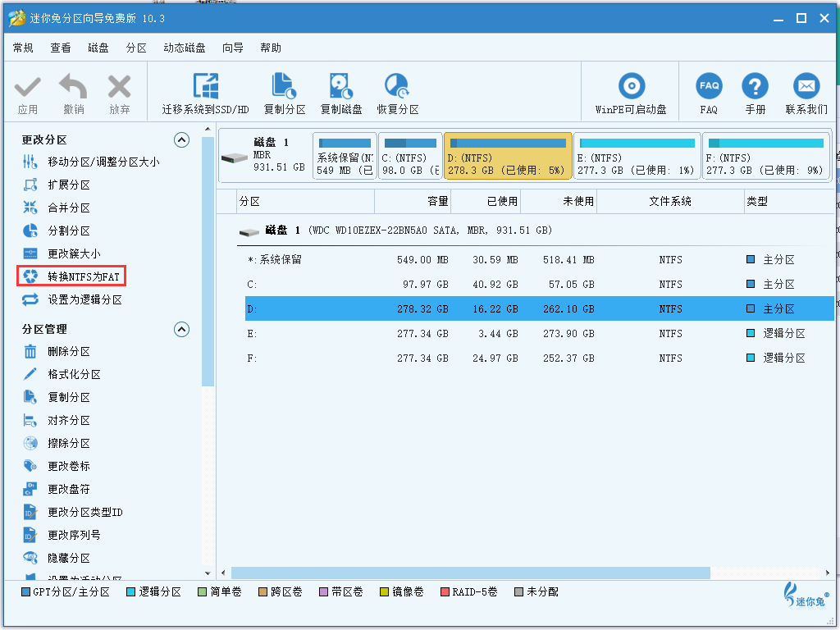Select the D: 278.32 GB partition row
The image size is (840, 630).
point(540,309)
